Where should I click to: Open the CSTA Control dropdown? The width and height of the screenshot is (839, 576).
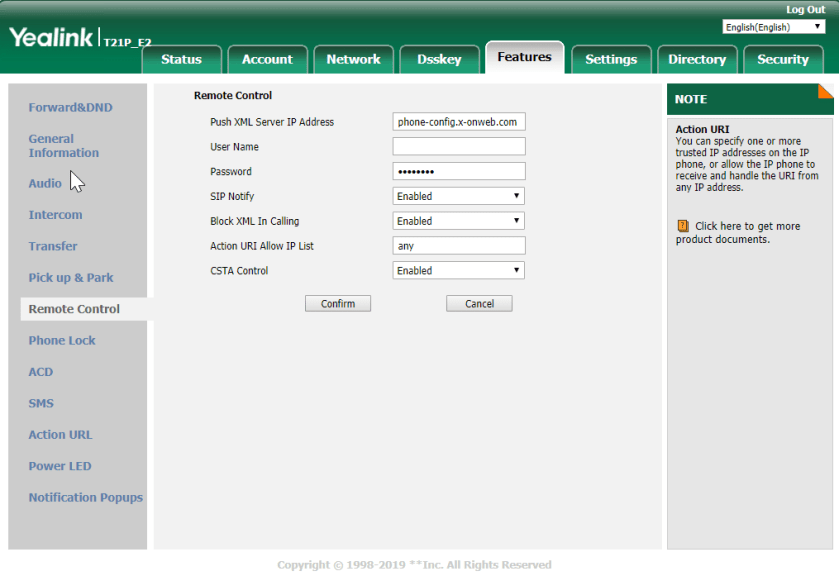[459, 270]
